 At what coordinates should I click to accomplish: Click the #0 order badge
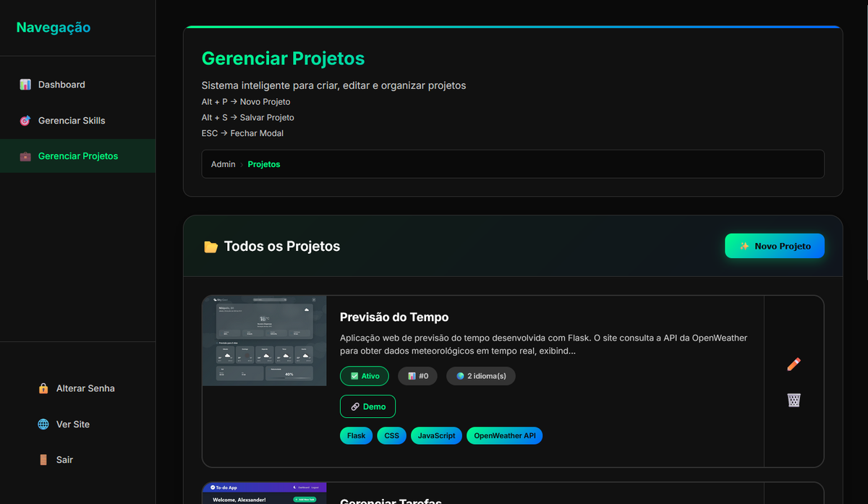[417, 376]
